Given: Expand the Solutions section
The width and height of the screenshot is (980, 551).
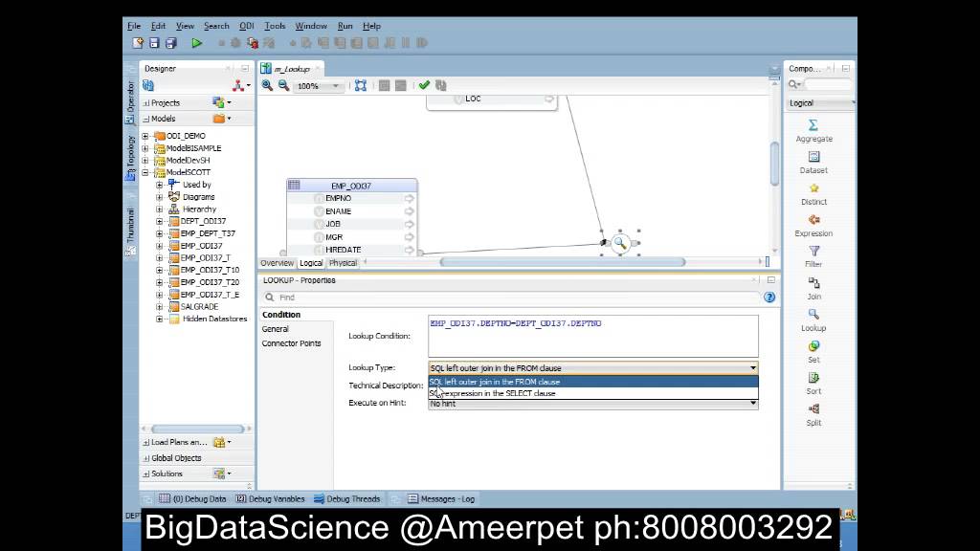Looking at the screenshot, I should click(x=145, y=474).
